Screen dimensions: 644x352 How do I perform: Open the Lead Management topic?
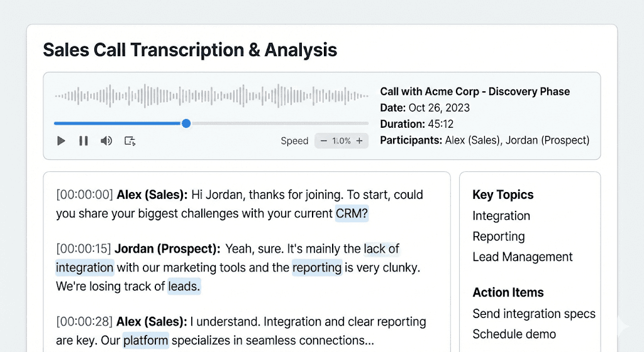523,257
